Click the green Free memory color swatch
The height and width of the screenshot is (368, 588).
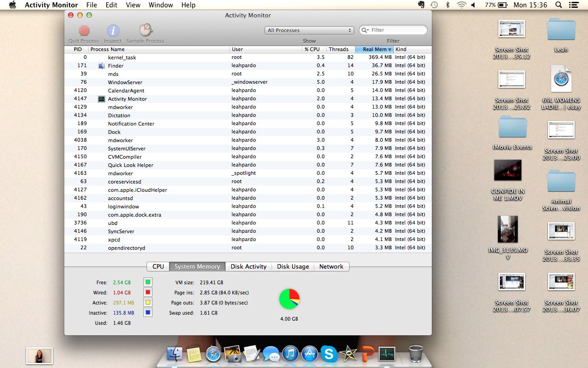click(148, 282)
